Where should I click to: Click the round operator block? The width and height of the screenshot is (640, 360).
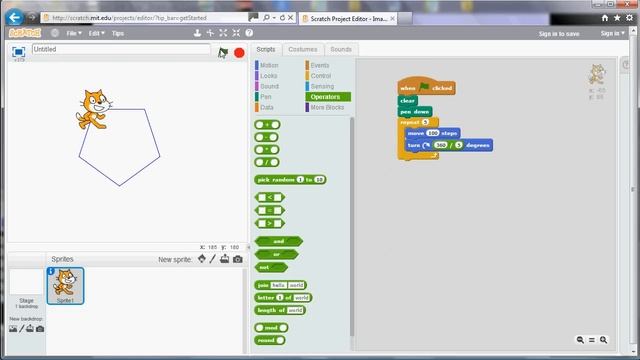(x=269, y=340)
